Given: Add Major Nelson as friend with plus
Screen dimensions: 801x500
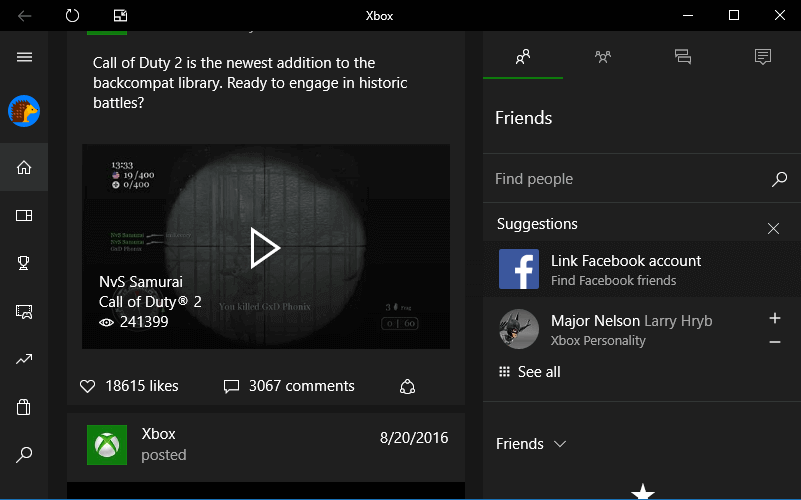Looking at the screenshot, I should (x=774, y=318).
